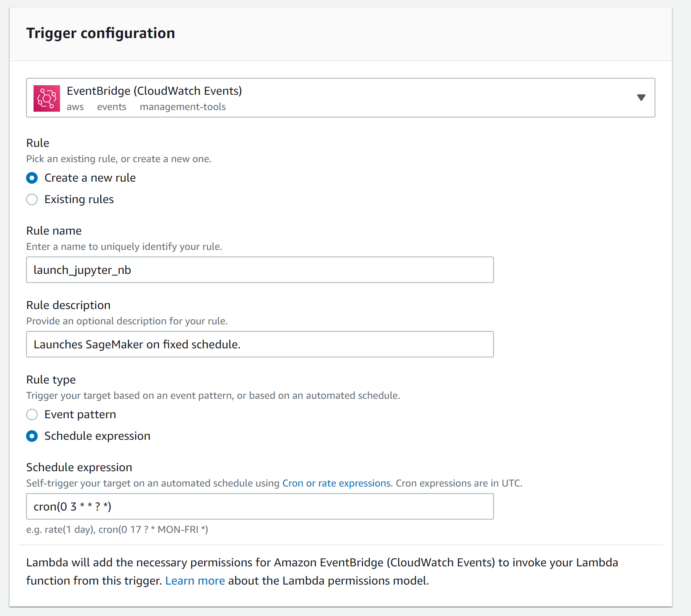691x616 pixels.
Task: Expand the trigger source dropdown arrow
Action: (641, 98)
